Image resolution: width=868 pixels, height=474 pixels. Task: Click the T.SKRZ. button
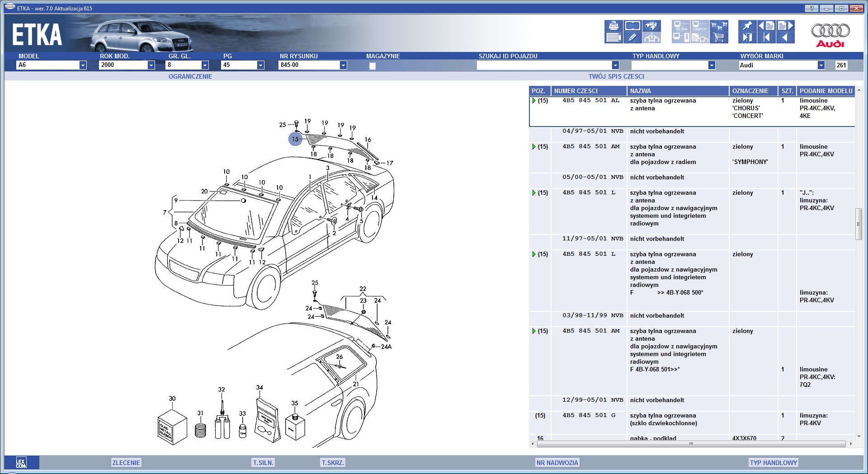(x=333, y=463)
